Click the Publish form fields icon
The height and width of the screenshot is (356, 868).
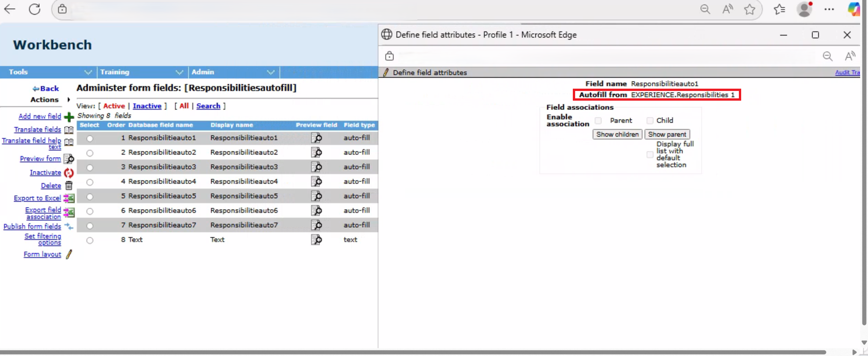coord(69,226)
